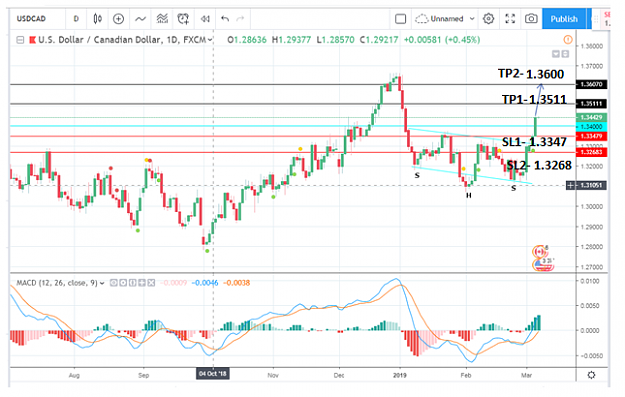Create an alert with the alarm clock icon

pos(183,19)
